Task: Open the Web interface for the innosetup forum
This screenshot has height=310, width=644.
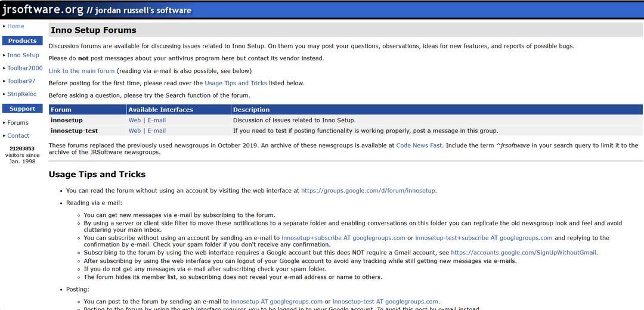Action: click(x=135, y=120)
